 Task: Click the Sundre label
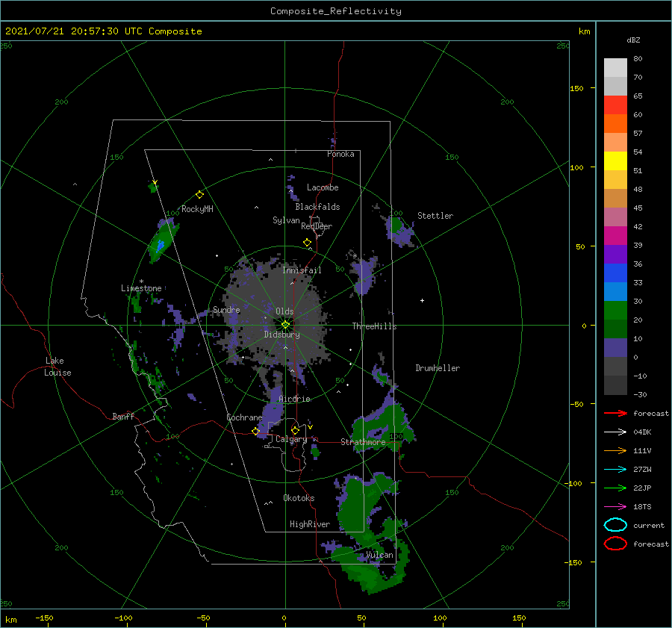226,309
